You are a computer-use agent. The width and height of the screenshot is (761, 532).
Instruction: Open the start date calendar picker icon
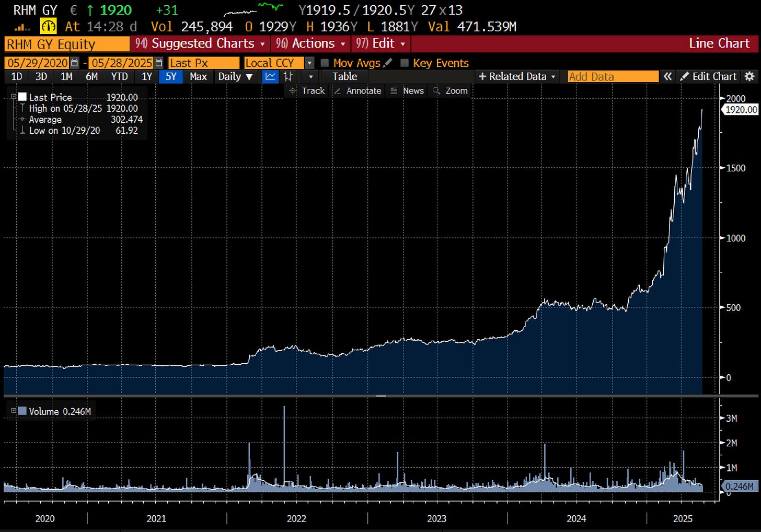(75, 63)
